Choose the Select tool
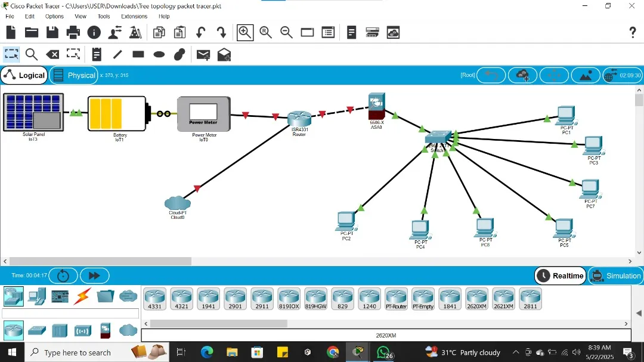 coord(11,54)
